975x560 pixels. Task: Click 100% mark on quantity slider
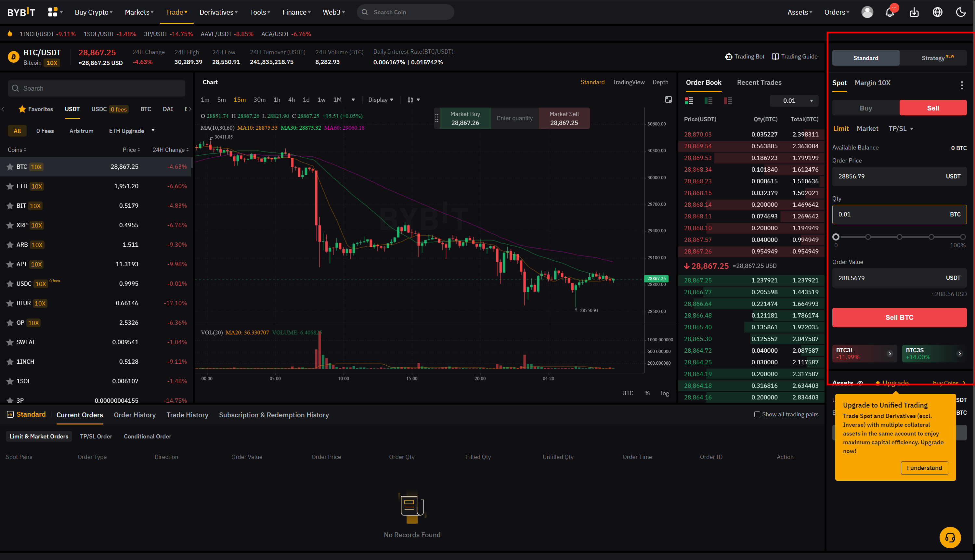click(962, 237)
